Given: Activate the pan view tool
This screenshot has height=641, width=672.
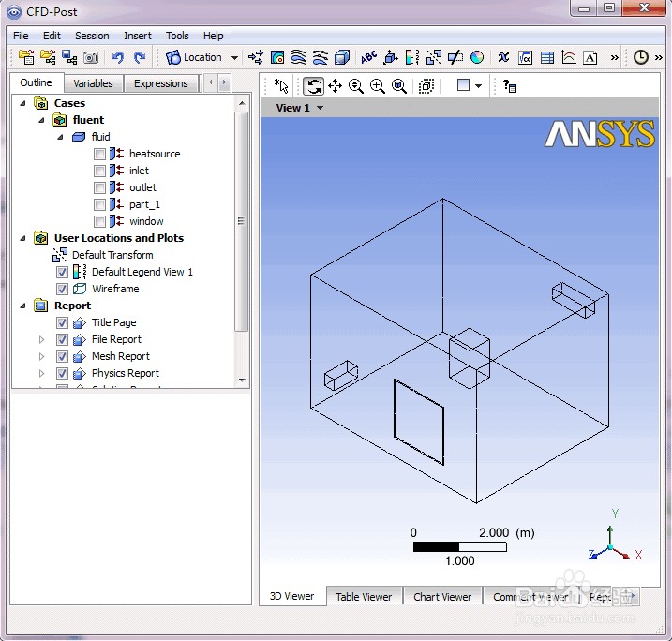Looking at the screenshot, I should coord(335,86).
